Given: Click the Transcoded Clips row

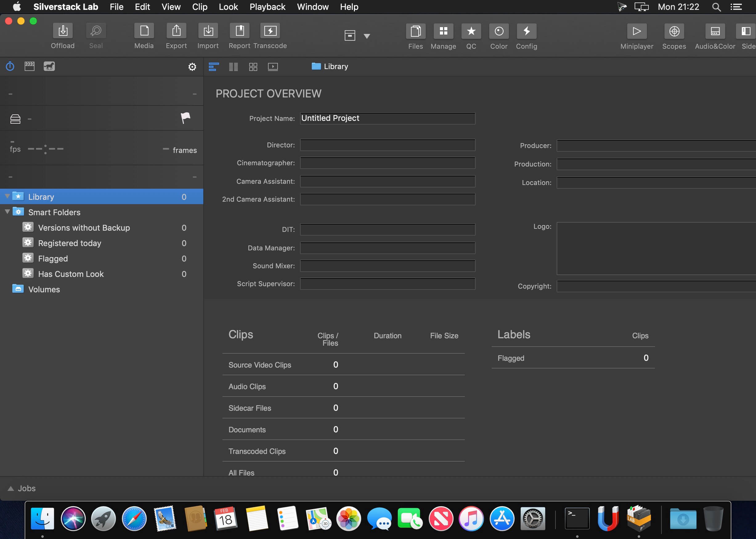Looking at the screenshot, I should [x=343, y=451].
